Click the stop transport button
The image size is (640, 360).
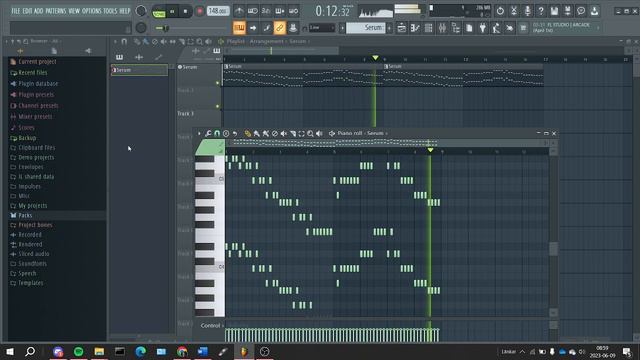click(185, 11)
